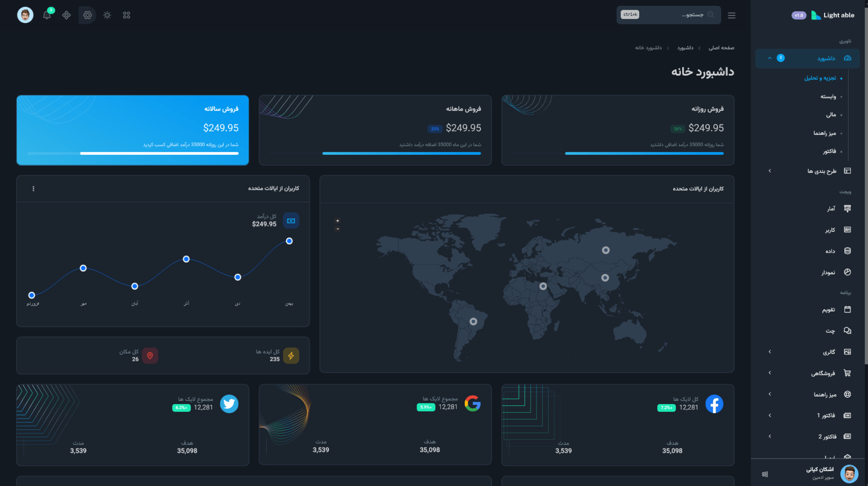
Task: Open the چت chat icon
Action: click(847, 330)
